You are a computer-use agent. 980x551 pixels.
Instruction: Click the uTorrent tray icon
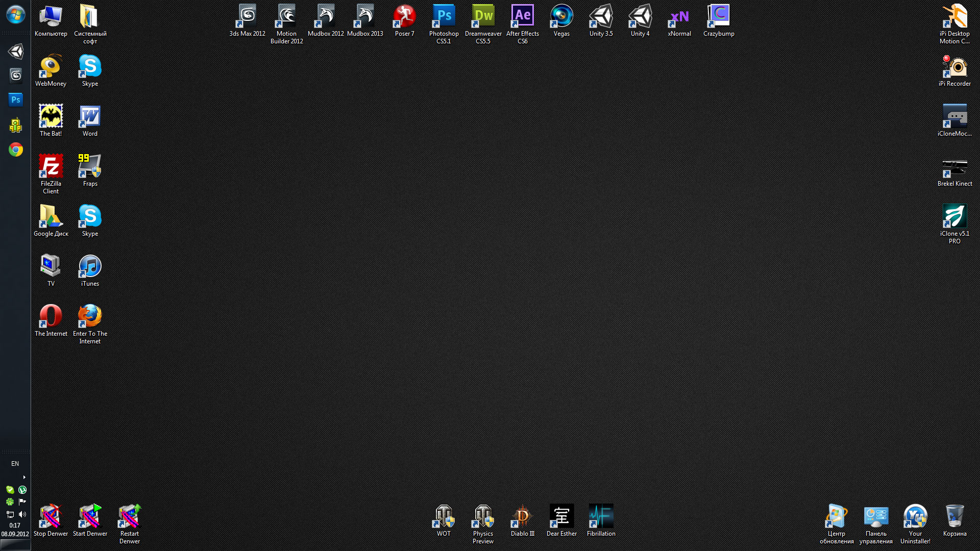point(22,490)
